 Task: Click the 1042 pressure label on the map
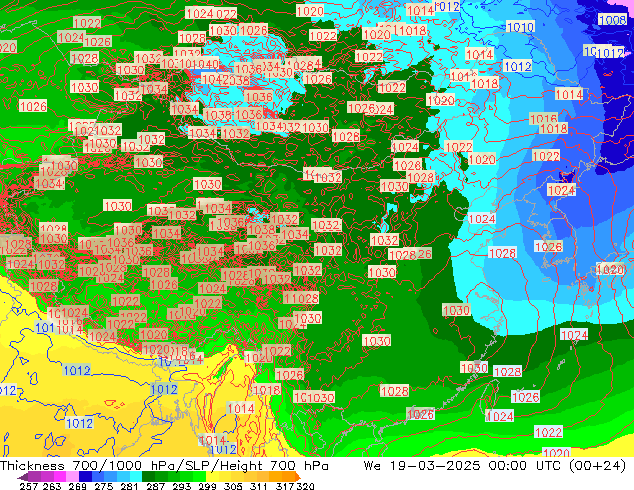215,79
